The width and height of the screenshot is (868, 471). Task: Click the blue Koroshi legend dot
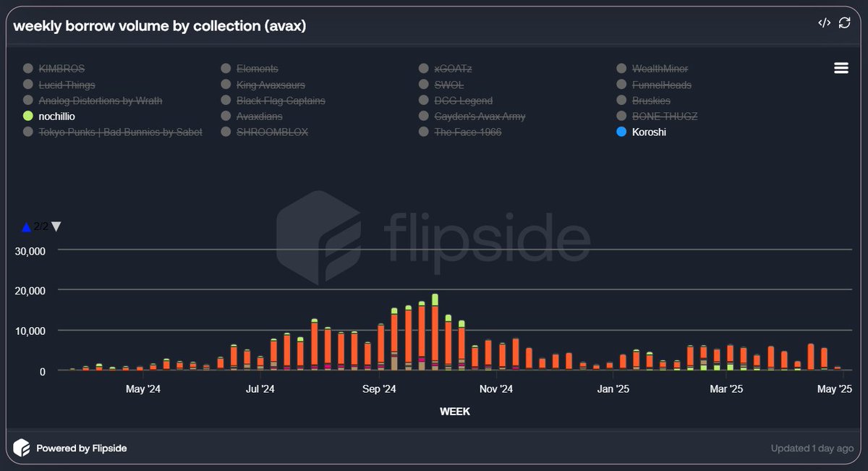pyautogui.click(x=621, y=132)
